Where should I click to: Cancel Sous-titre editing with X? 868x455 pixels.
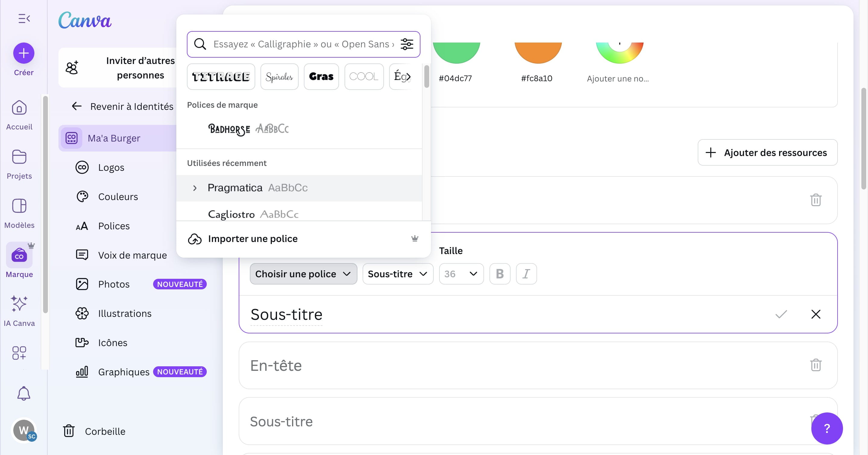[816, 314]
